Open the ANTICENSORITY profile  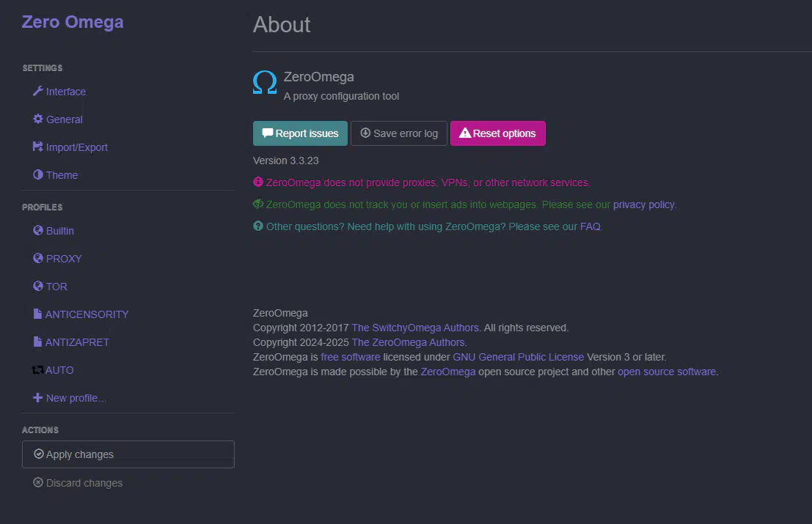point(87,314)
